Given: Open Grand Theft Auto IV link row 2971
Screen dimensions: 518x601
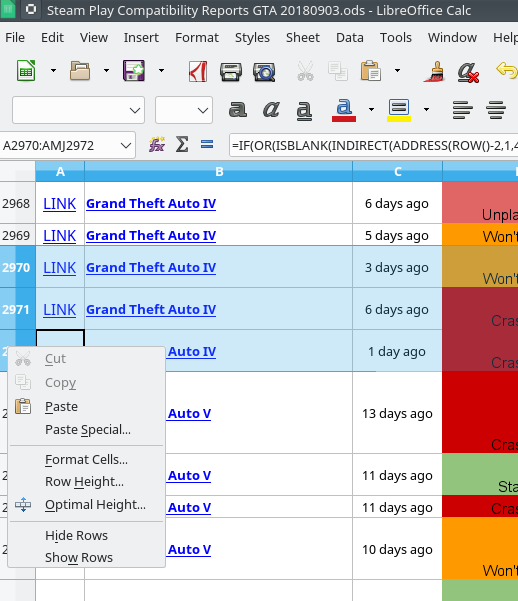Looking at the screenshot, I should click(x=151, y=309).
